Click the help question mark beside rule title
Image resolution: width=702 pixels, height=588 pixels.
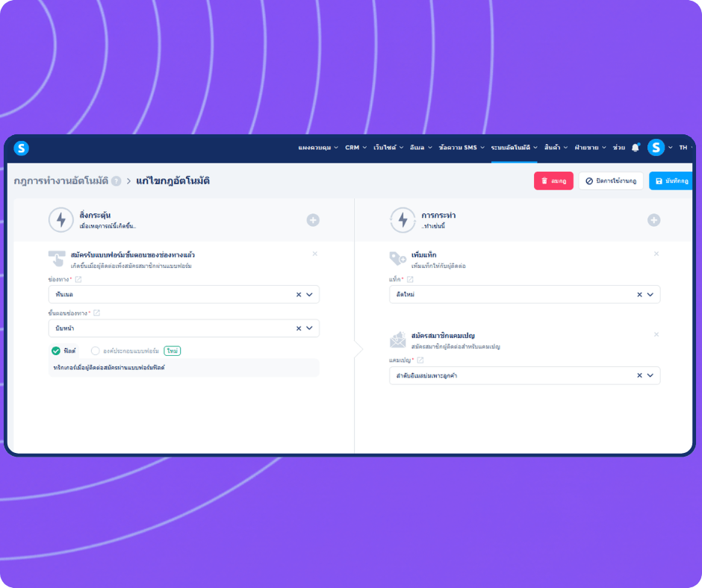(x=117, y=181)
